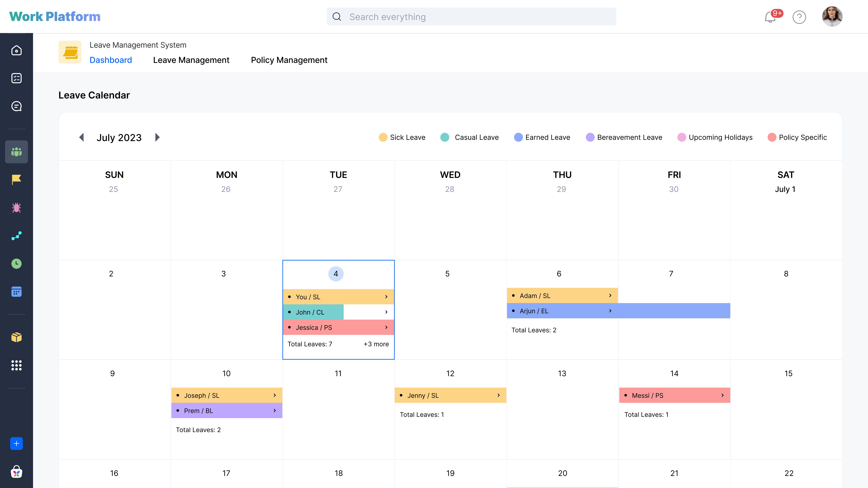Expand the Adam / SL leave entry chevron

tap(610, 296)
